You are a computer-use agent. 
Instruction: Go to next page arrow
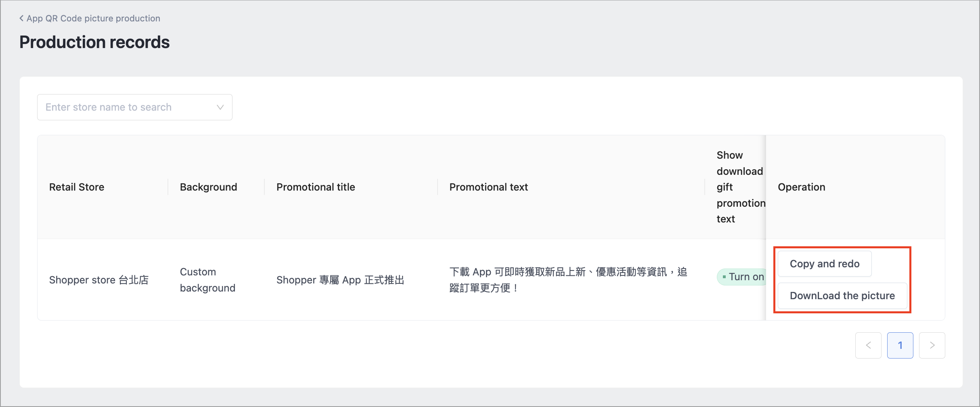coord(932,345)
